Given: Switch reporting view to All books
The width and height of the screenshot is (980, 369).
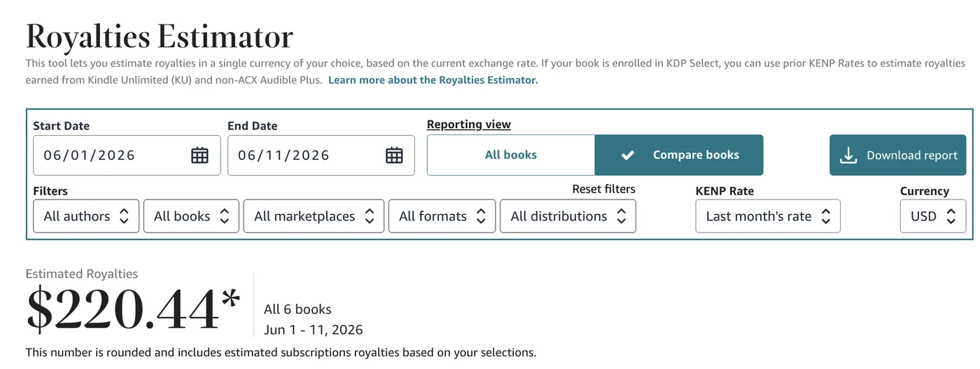Looking at the screenshot, I should [511, 155].
